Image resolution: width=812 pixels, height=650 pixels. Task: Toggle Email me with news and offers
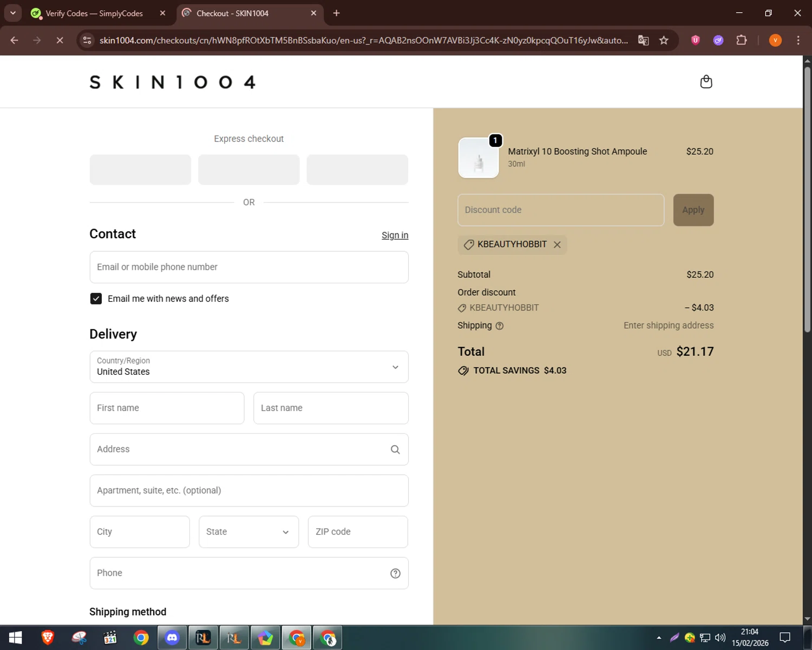(x=96, y=299)
